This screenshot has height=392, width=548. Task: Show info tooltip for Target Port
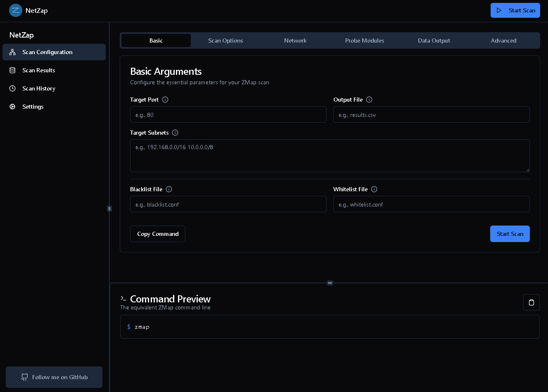point(165,100)
